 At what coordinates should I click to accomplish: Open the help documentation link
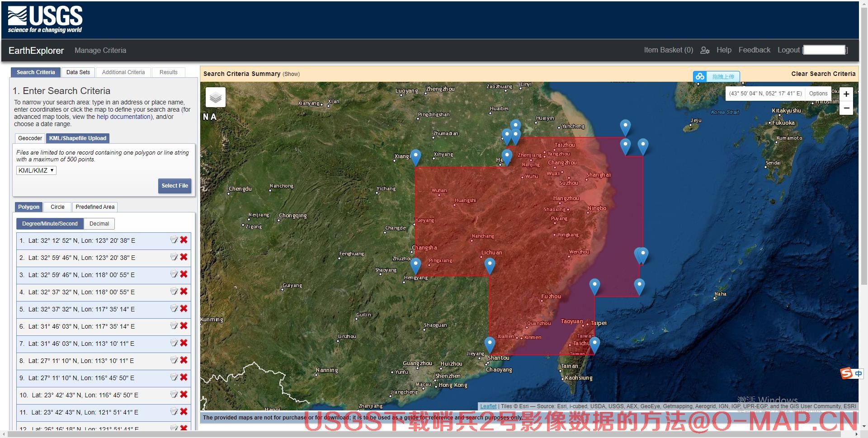(123, 117)
